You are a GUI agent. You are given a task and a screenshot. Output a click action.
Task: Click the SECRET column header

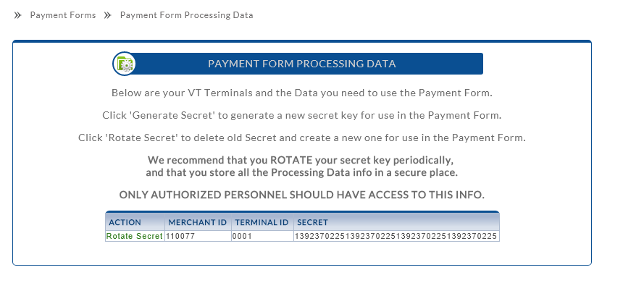312,223
